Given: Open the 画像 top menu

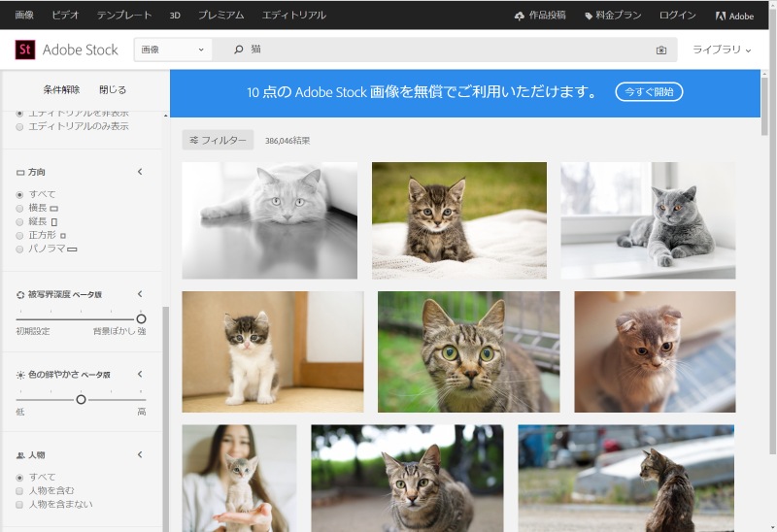Looking at the screenshot, I should 24,16.
